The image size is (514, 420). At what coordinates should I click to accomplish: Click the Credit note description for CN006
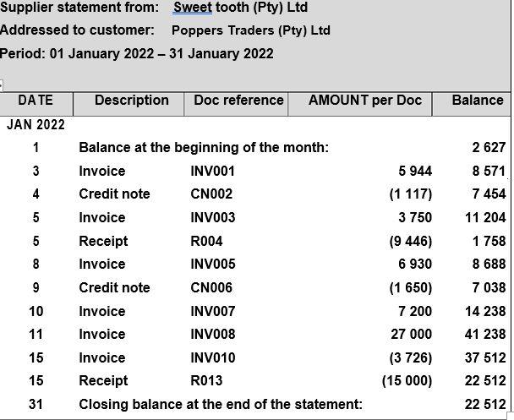pos(114,287)
